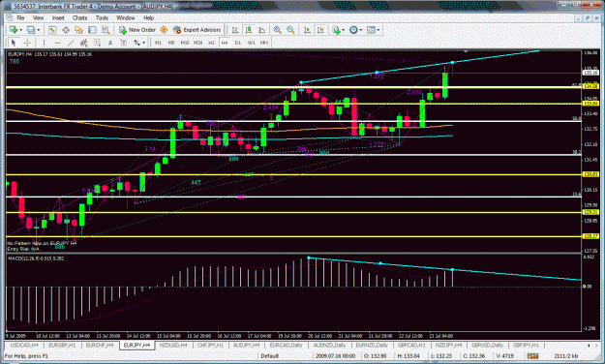Select the Cursor pointer tool
Viewport: 605px width, 364px height.
coord(14,43)
